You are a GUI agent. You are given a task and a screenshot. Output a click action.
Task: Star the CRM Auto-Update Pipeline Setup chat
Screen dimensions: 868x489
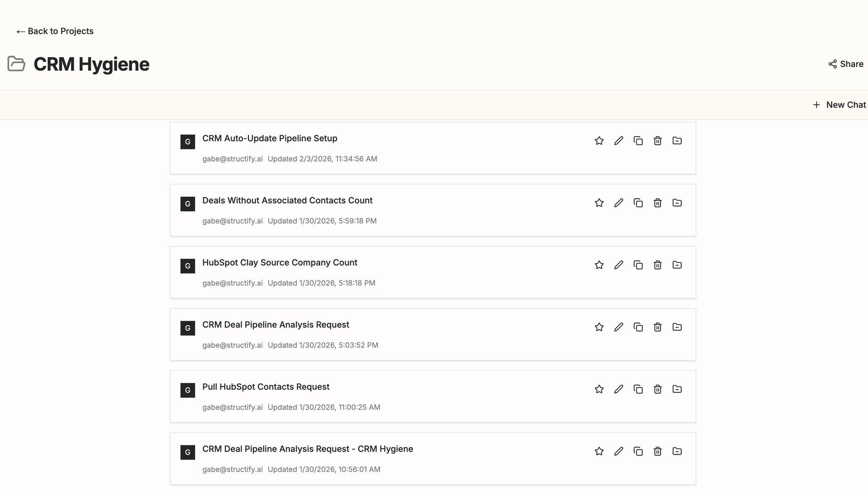pyautogui.click(x=599, y=141)
